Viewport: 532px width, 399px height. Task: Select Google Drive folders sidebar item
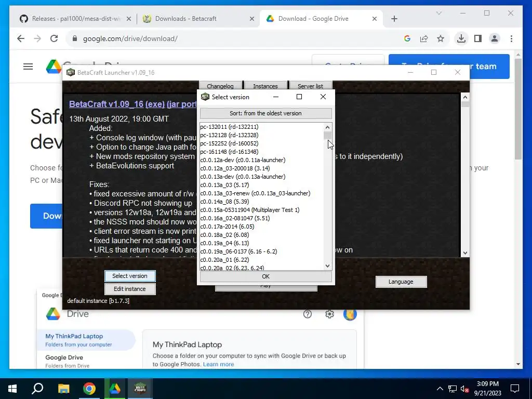[86, 361]
